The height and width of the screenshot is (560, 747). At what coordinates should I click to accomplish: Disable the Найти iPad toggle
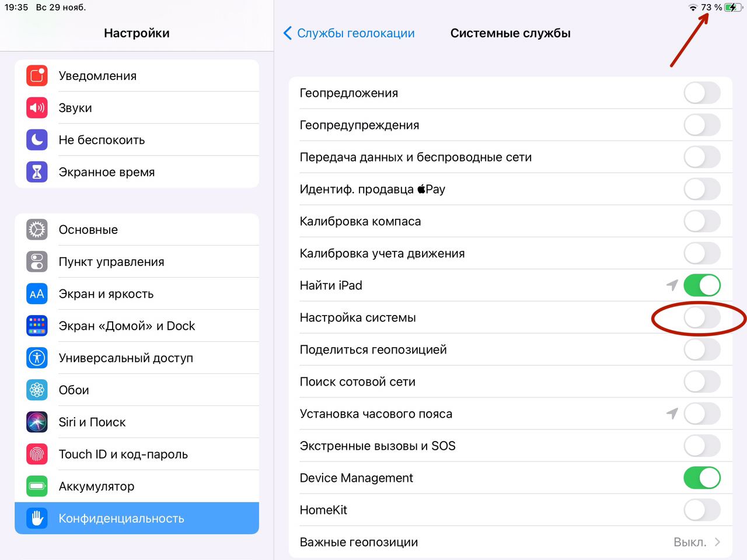point(701,285)
